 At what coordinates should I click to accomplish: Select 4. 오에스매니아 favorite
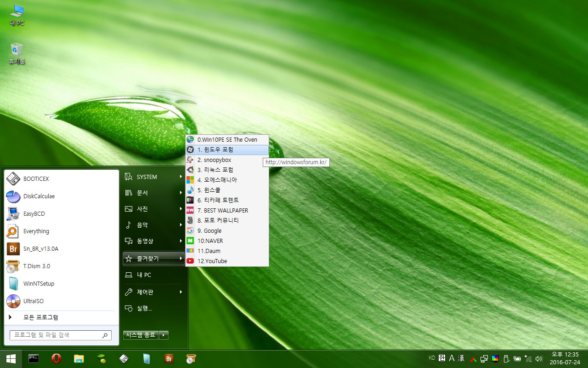227,180
